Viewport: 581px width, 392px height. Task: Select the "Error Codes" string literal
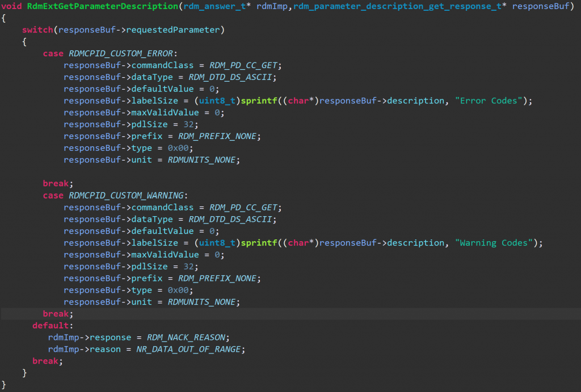pos(489,101)
